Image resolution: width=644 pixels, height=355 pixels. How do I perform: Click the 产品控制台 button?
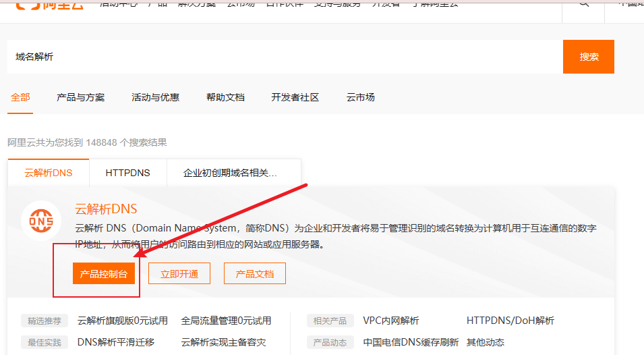(103, 273)
